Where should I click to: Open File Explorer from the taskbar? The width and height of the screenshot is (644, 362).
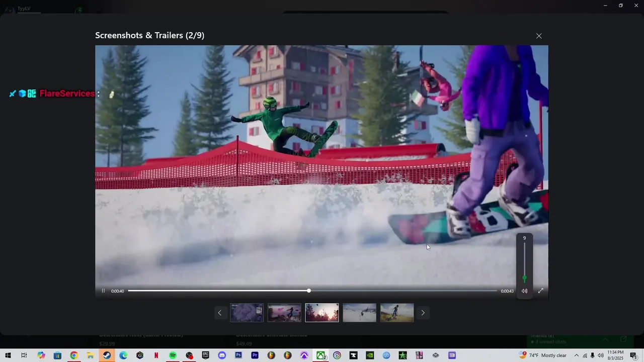point(90,355)
